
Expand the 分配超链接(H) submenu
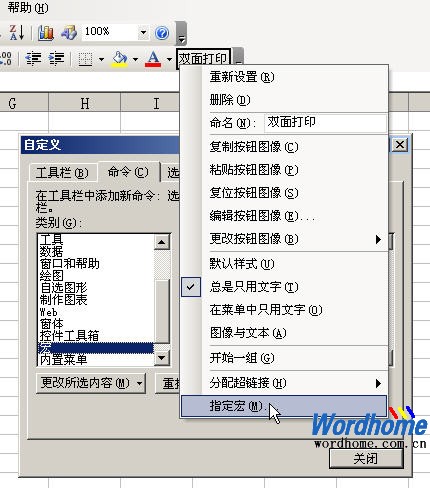pyautogui.click(x=285, y=383)
